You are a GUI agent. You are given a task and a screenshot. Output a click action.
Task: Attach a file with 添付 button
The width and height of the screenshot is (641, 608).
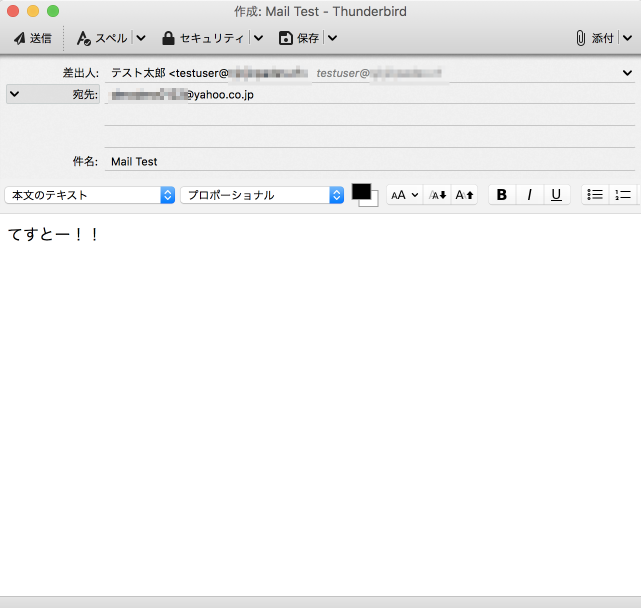click(x=595, y=38)
